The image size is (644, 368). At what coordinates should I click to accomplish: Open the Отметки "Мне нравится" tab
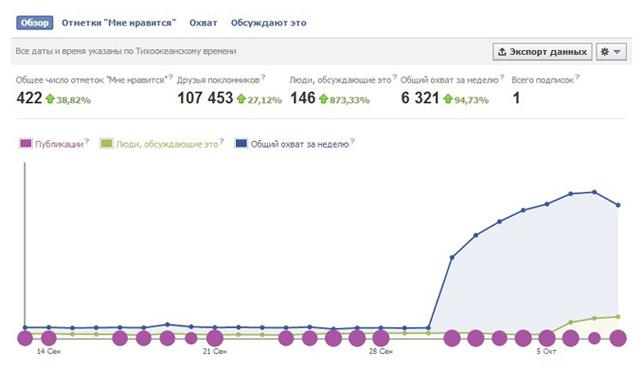tap(119, 23)
